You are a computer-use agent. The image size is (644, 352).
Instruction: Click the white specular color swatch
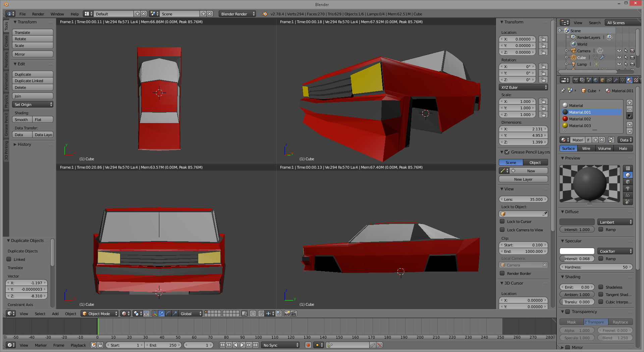(577, 251)
